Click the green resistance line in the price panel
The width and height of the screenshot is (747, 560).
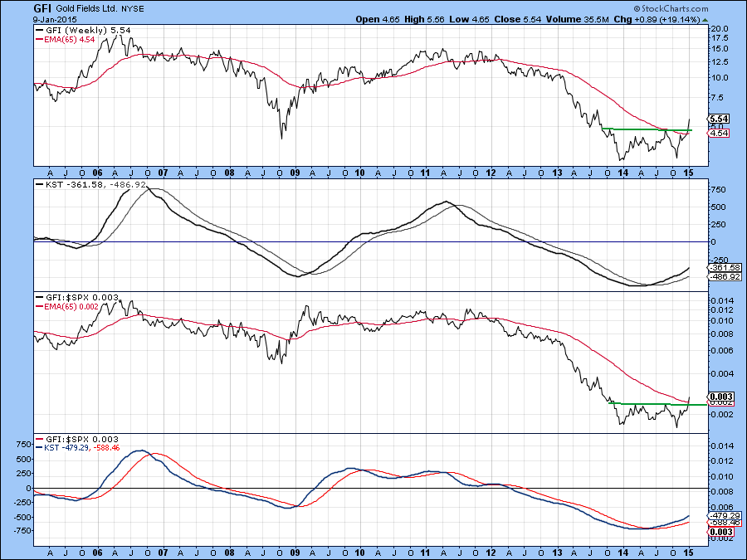coord(647,129)
